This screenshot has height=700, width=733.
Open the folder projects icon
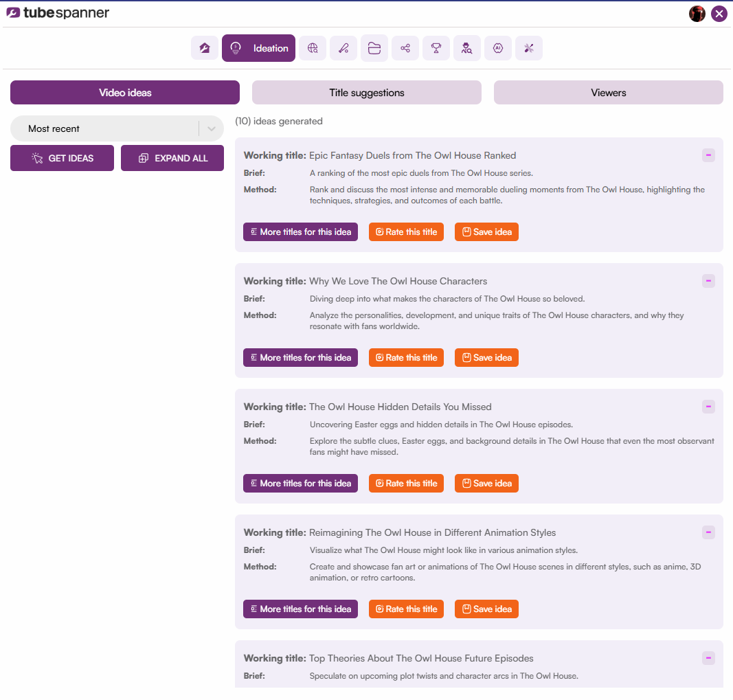pos(374,48)
